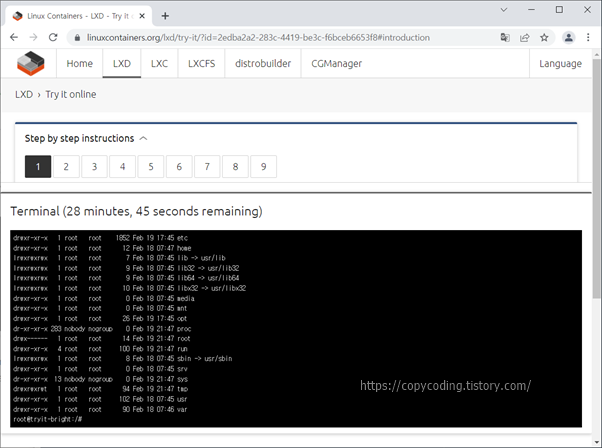Select instruction step 1
Viewport: 602px width, 448px height.
[38, 167]
